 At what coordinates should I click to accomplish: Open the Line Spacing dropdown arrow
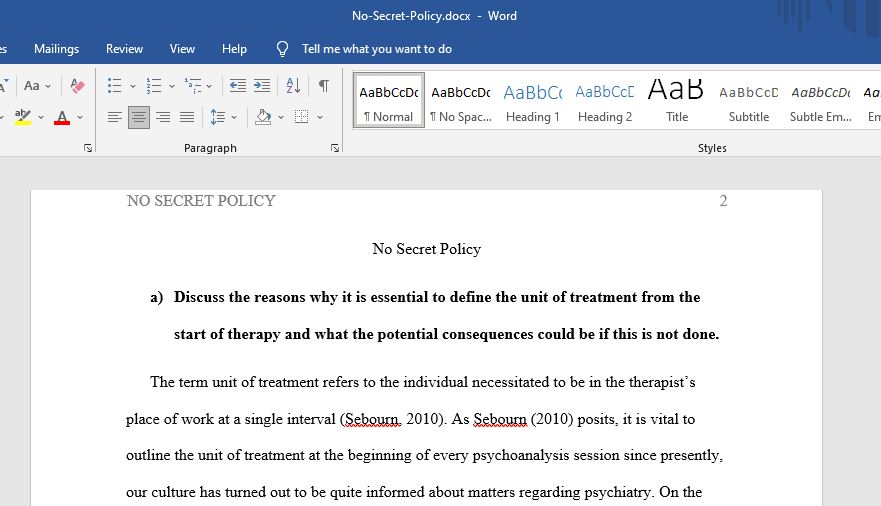point(234,117)
